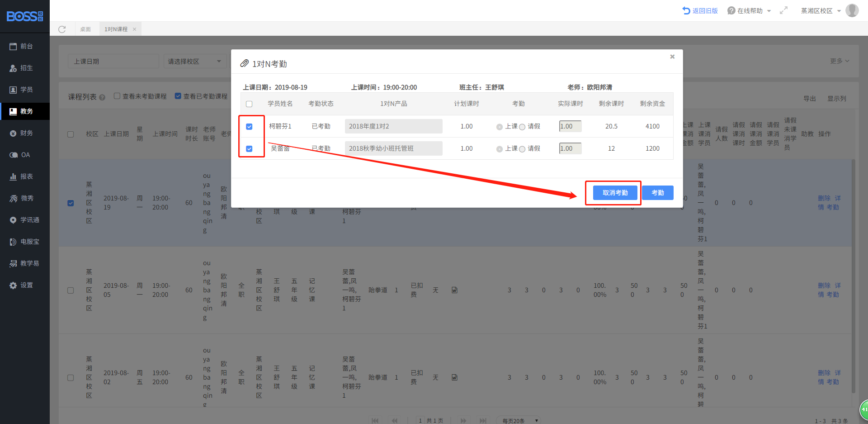This screenshot has height=424, width=868.
Task: Toggle the course list select-all checkbox
Action: [71, 134]
